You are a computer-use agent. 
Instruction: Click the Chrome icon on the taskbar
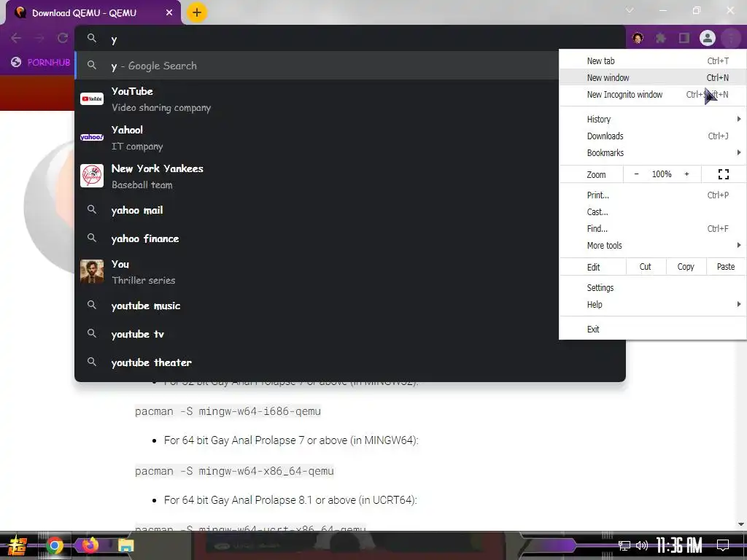[54, 545]
